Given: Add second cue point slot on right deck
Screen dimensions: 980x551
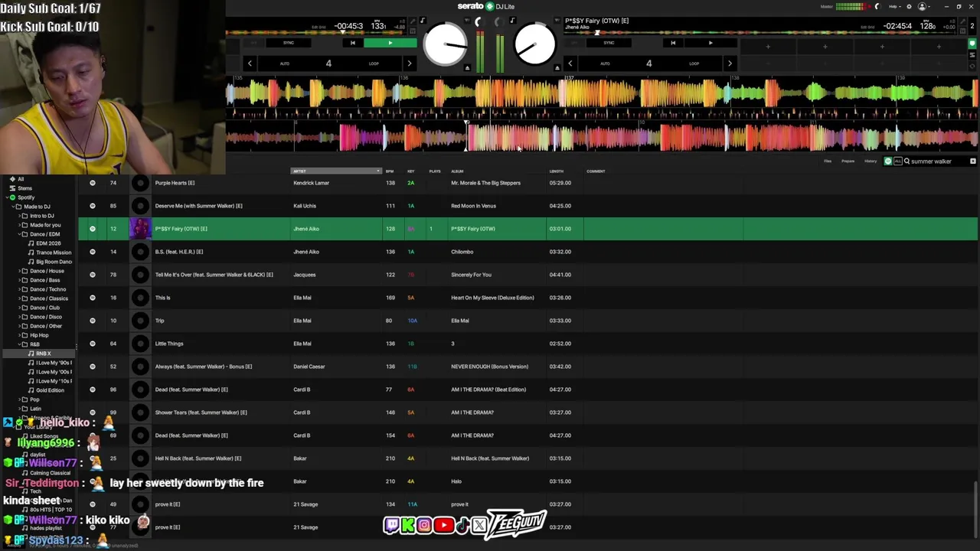Looking at the screenshot, I should point(825,47).
